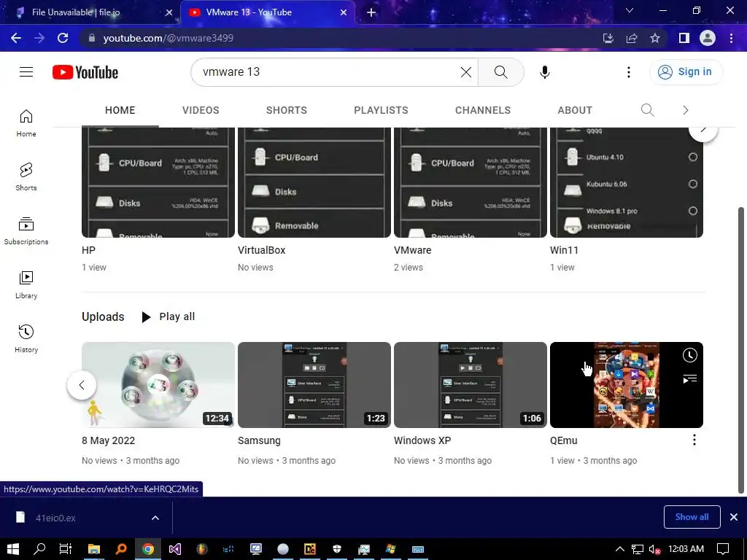
Task: Install app icon in the address bar
Action: 608,38
